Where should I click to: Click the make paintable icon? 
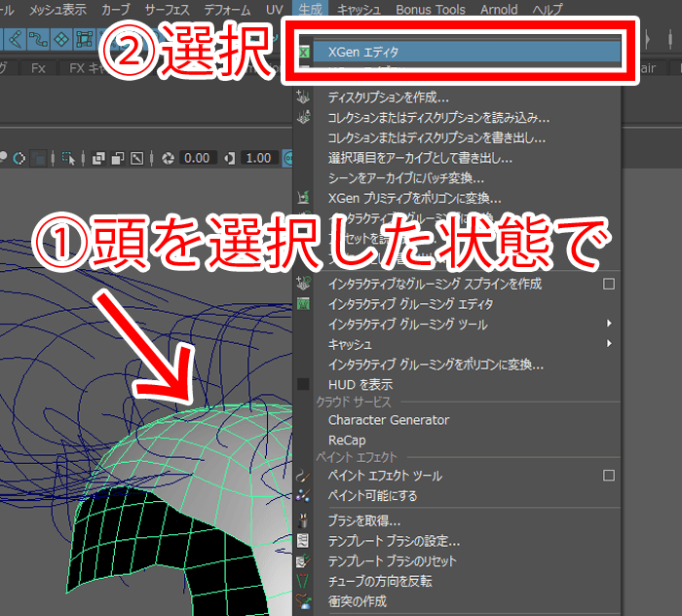coord(303,495)
